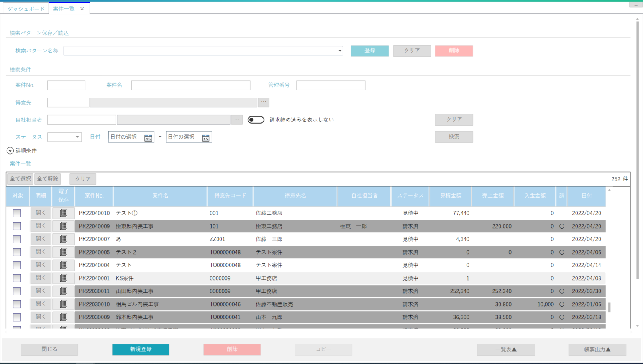Check the row PR22040005 target checkbox
The image size is (643, 364).
coord(17,252)
